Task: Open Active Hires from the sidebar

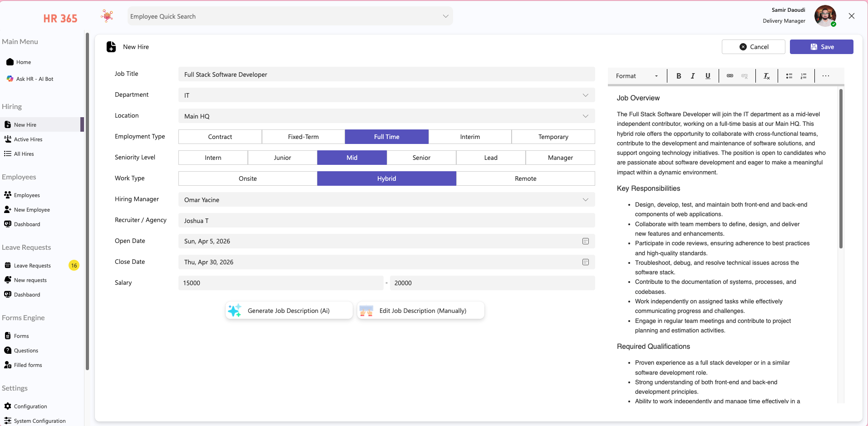Action: [28, 139]
